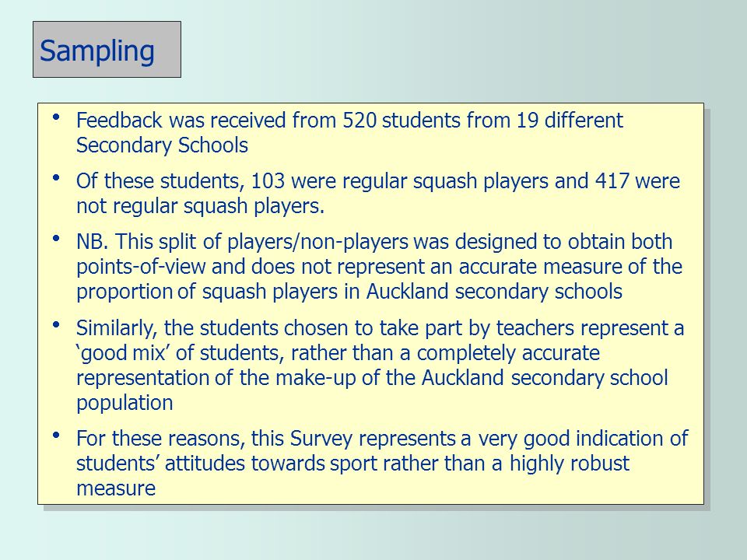Click the bullet dot before NB.

pos(56,238)
